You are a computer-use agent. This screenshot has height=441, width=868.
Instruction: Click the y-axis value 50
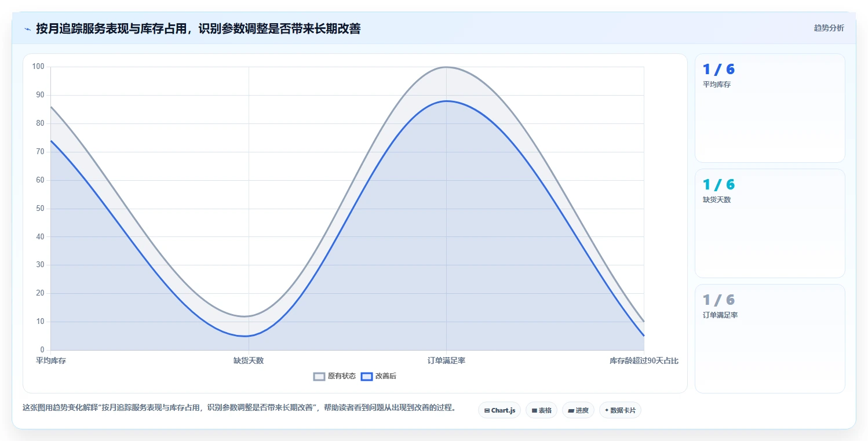point(40,208)
